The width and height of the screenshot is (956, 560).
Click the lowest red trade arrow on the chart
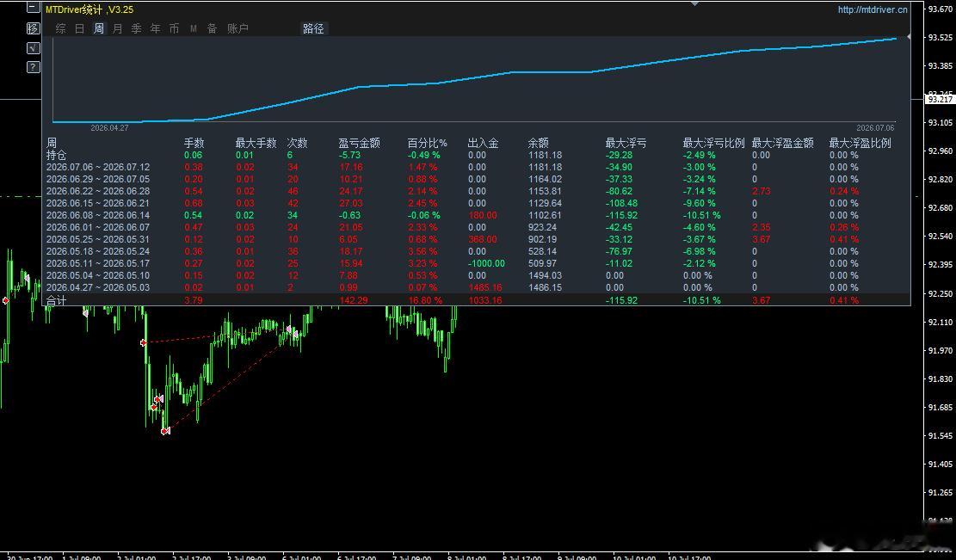165,432
